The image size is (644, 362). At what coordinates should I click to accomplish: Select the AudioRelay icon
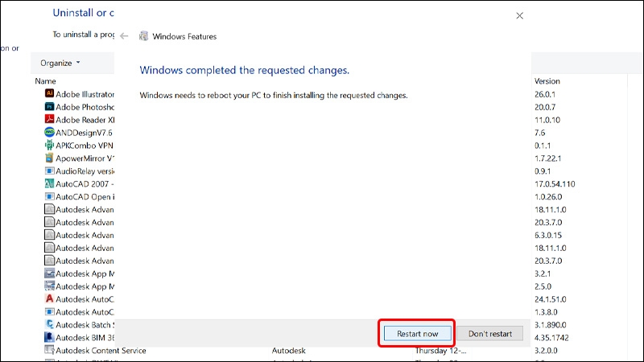coord(49,171)
